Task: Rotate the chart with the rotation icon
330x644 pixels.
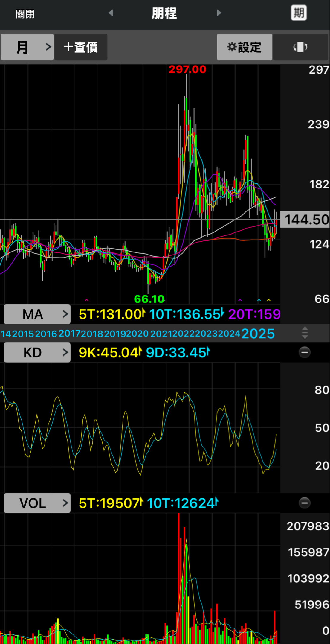Action: (x=300, y=47)
